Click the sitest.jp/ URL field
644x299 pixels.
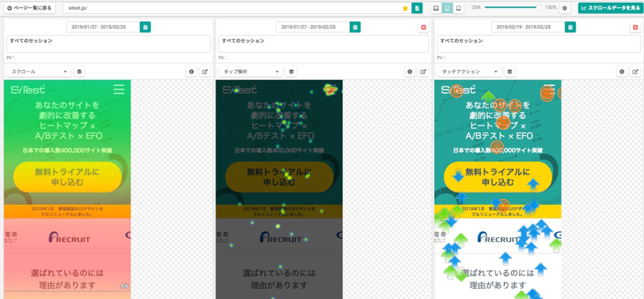pos(231,8)
